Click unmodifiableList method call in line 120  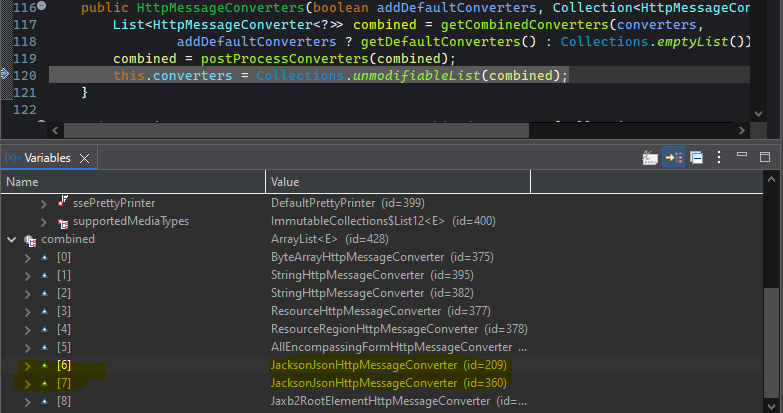tap(416, 75)
